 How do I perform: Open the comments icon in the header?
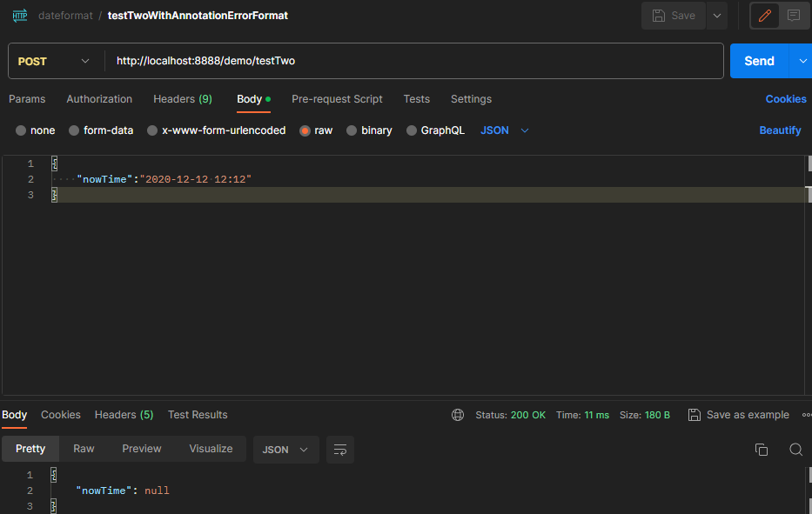(794, 16)
